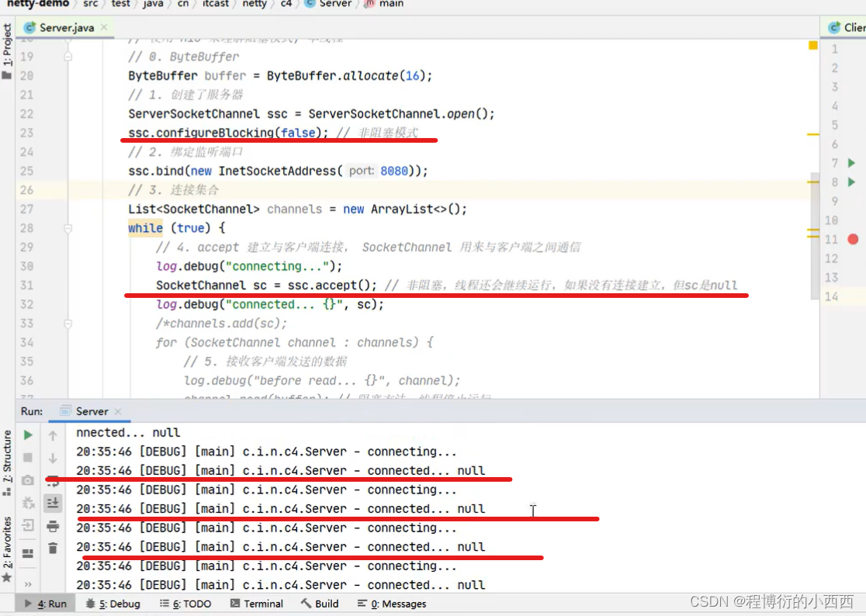Click line number 25 in the gutter
Image resolution: width=866 pixels, height=616 pixels.
pyautogui.click(x=26, y=171)
